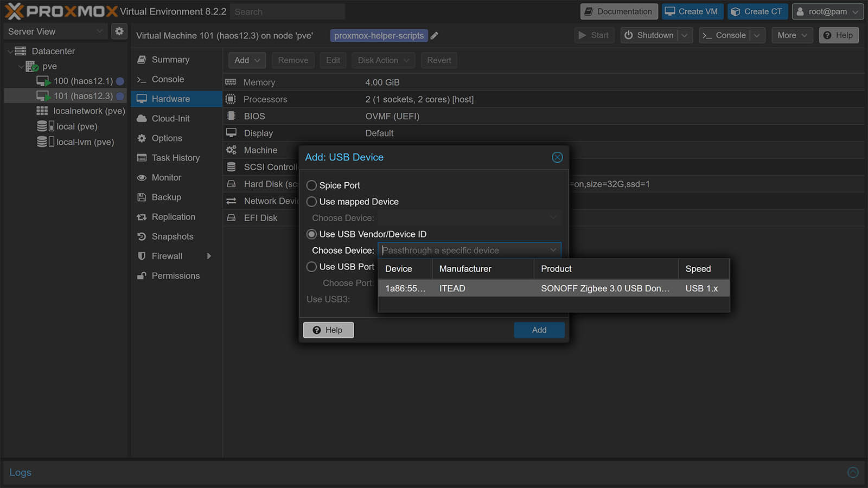Expand the More actions dropdown

(x=792, y=35)
